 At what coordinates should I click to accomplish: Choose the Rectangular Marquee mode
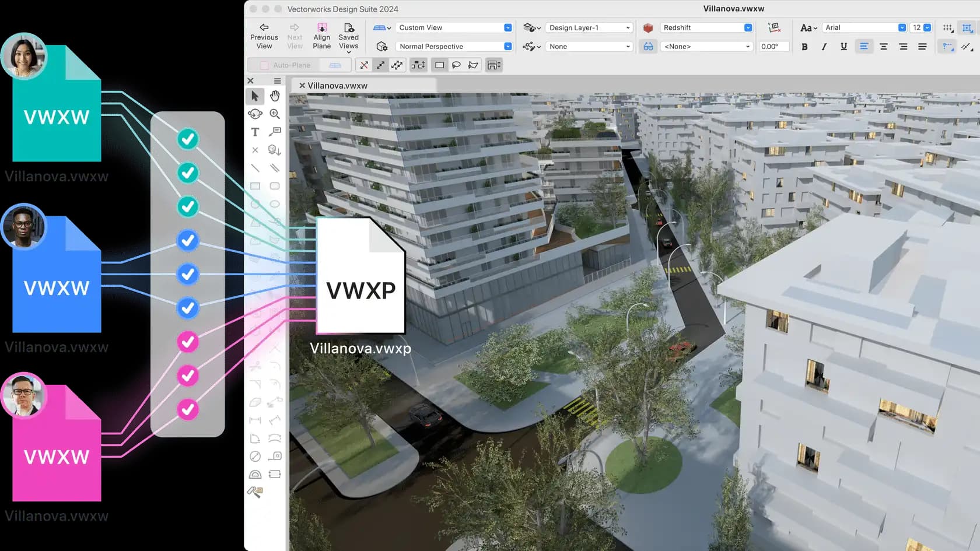tap(440, 65)
